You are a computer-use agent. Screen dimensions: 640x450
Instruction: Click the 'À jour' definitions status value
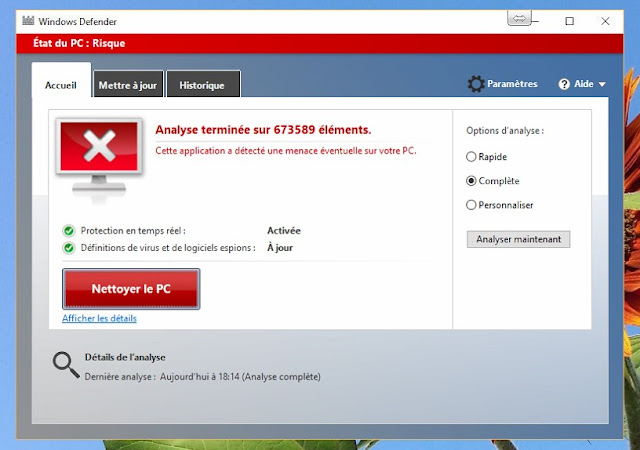point(280,247)
